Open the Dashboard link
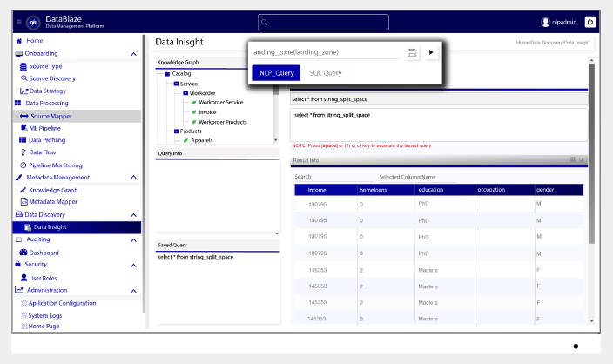The image size is (613, 364). tap(44, 253)
